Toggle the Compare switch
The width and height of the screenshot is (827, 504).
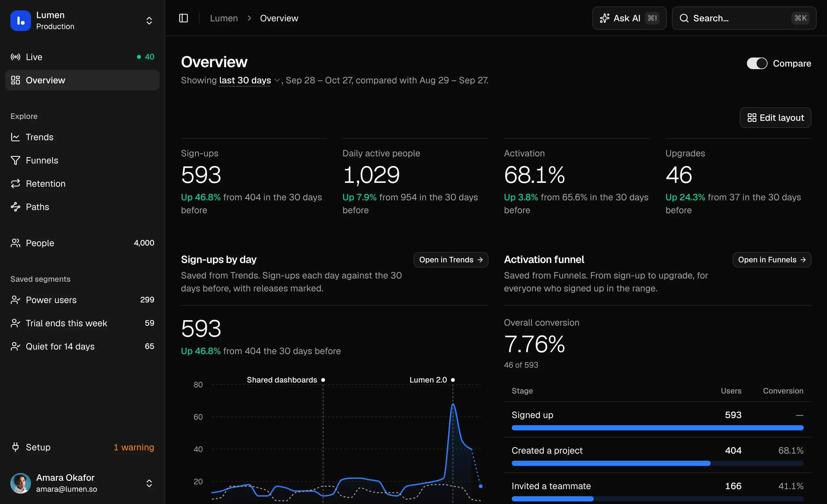[x=757, y=63]
